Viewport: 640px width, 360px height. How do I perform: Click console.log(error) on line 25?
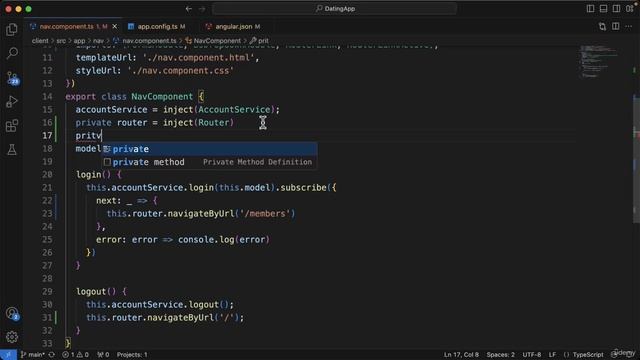(x=224, y=240)
